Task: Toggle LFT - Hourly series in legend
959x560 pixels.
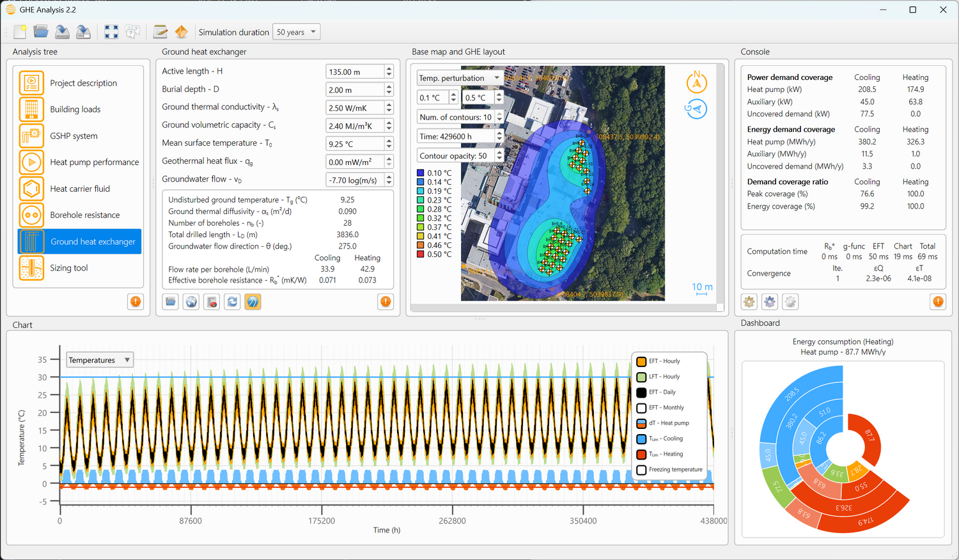Action: coord(641,377)
